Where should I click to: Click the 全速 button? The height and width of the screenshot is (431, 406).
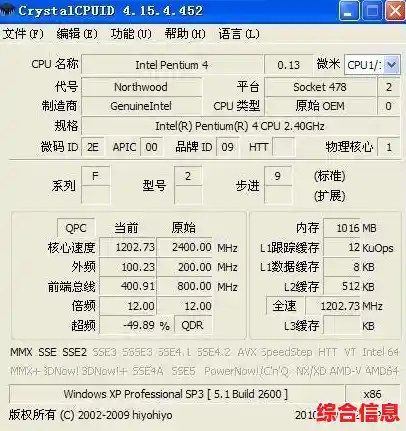pyautogui.click(x=284, y=306)
